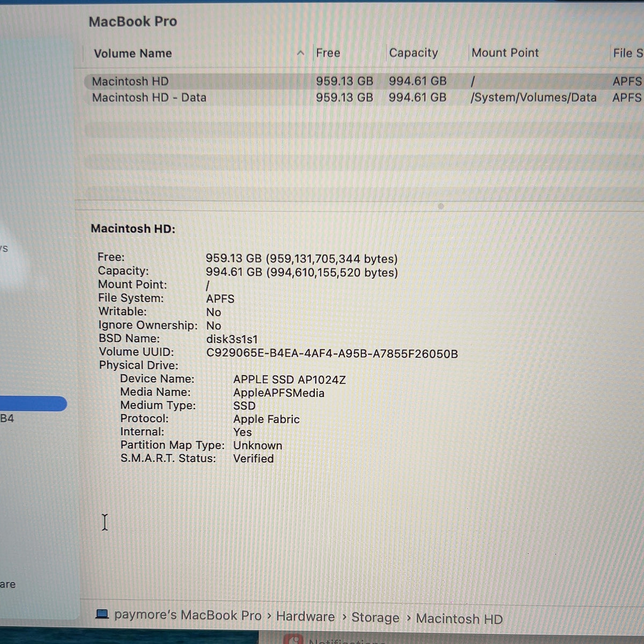Click APFS cell in Macintosh HD row

point(627,81)
